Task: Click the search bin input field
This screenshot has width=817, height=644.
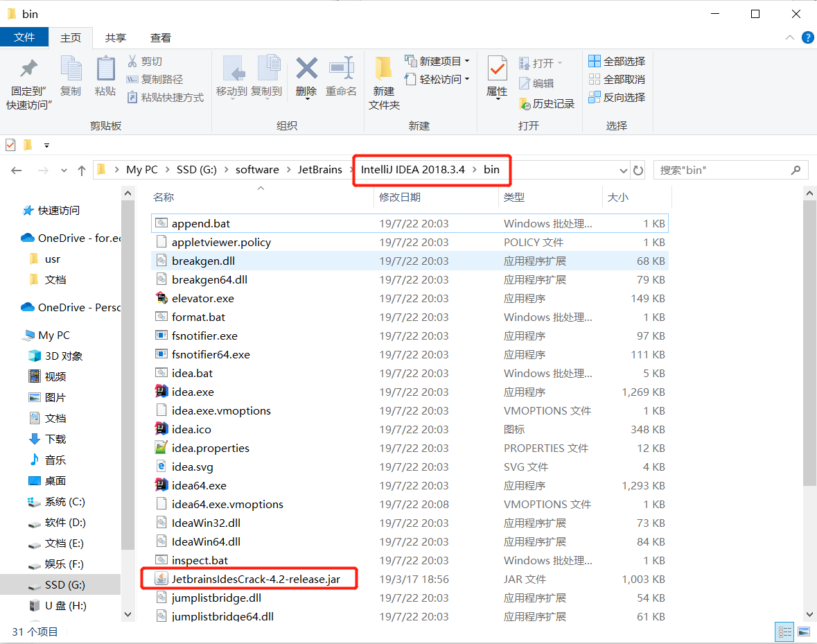Action: click(x=730, y=171)
